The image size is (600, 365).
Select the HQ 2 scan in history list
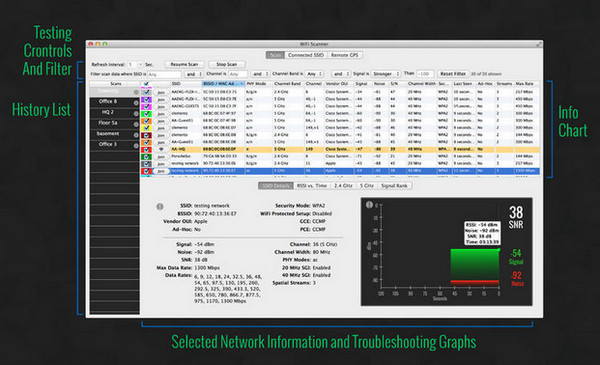point(114,113)
